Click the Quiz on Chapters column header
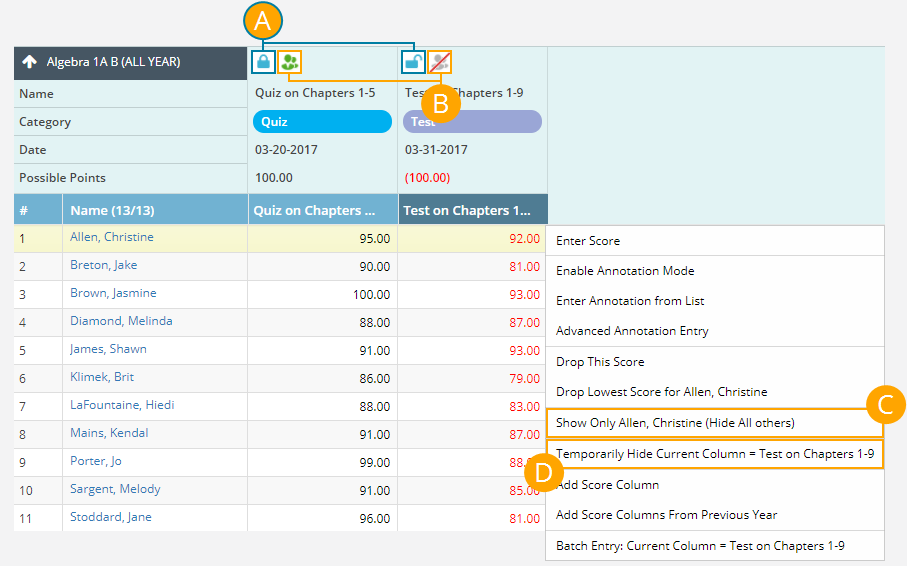Viewport: 907px width, 566px height. tap(323, 210)
